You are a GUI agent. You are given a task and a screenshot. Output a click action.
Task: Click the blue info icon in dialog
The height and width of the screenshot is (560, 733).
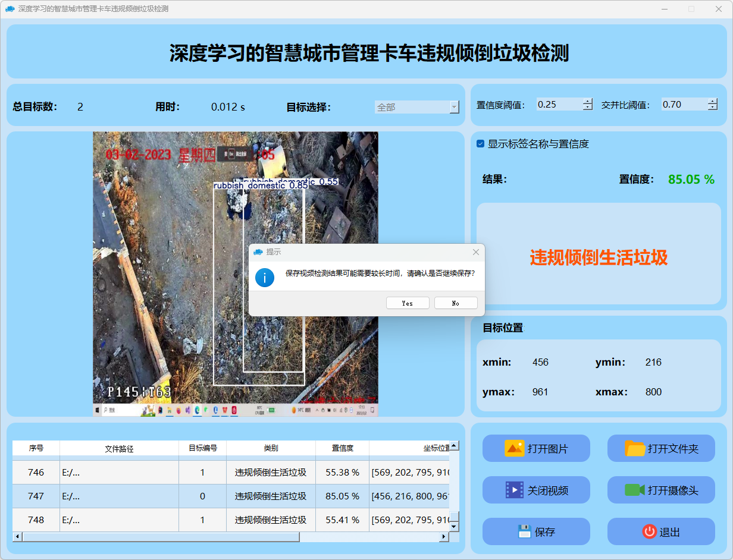(x=265, y=277)
